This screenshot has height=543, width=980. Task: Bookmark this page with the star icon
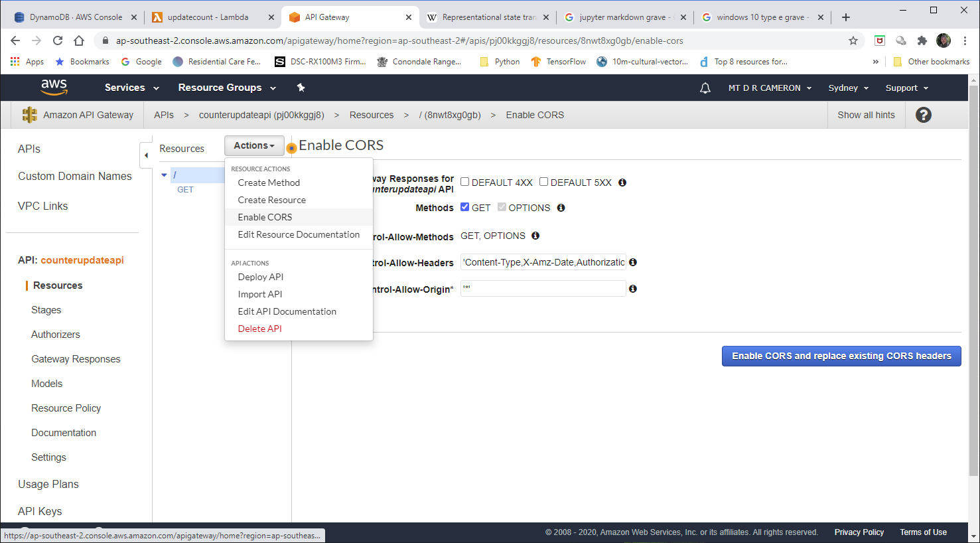tap(853, 40)
